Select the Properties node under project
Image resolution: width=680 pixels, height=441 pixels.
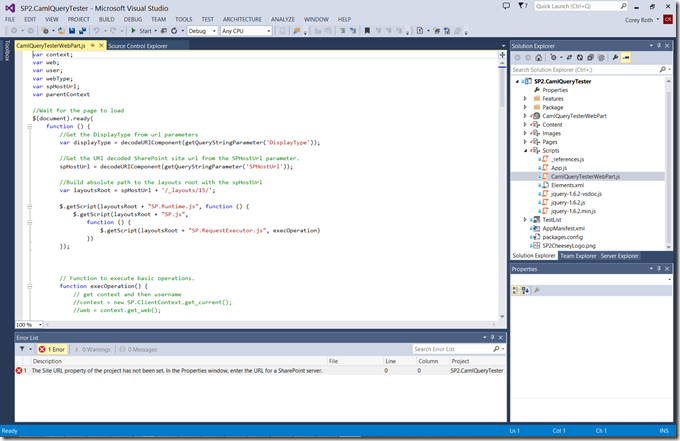pos(555,90)
